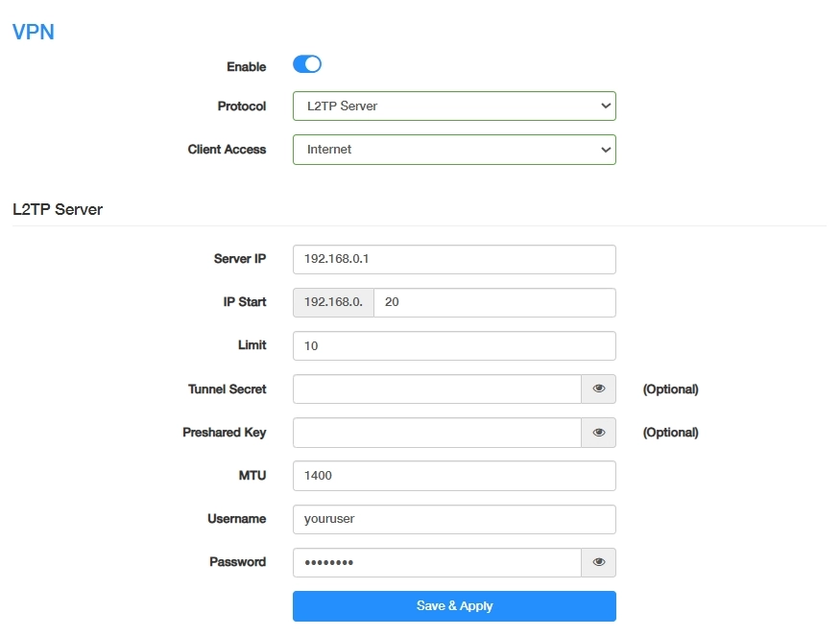
Task: Click the L2TP Server section heading
Action: click(x=58, y=208)
